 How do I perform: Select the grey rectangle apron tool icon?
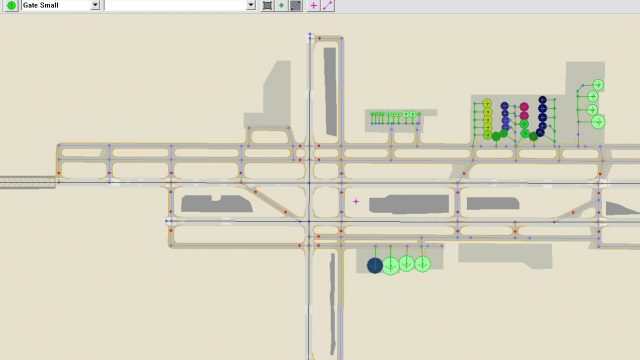pos(267,5)
